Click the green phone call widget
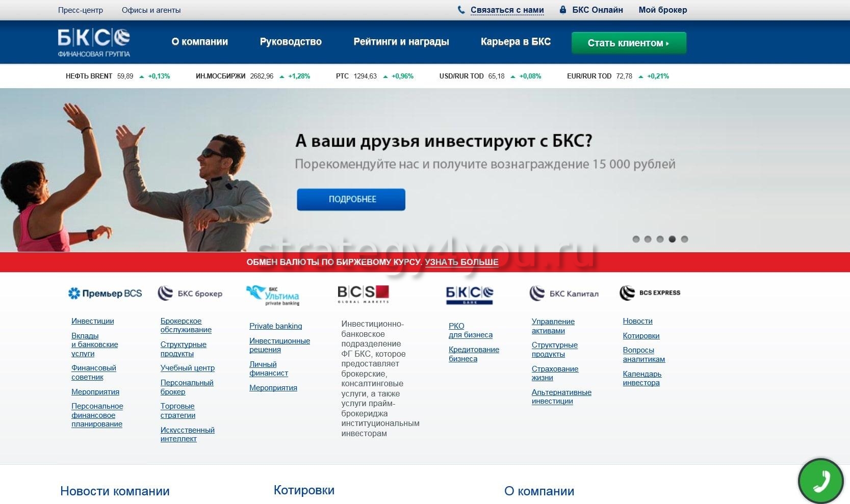The image size is (850, 504). pos(820,481)
